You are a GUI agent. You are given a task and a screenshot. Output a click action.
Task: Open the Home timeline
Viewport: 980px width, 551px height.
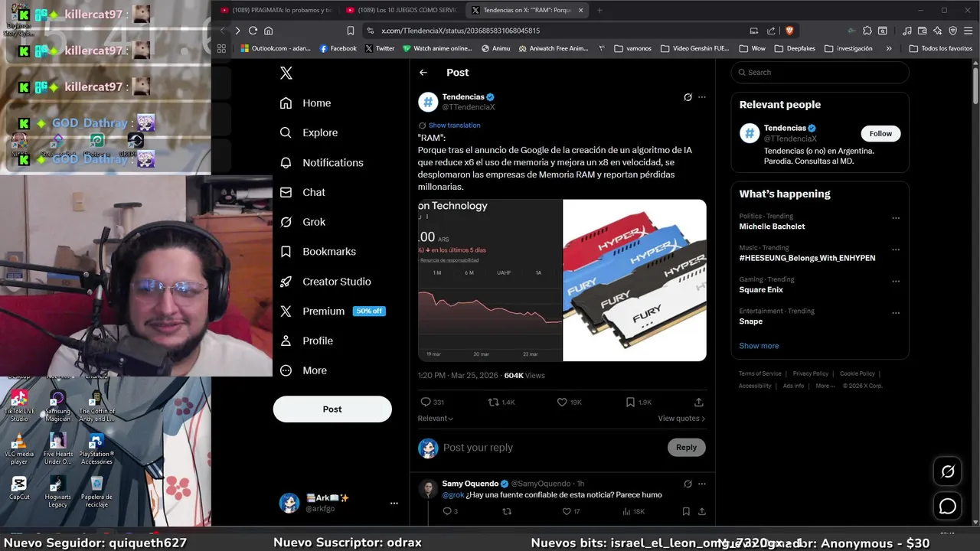[305, 103]
